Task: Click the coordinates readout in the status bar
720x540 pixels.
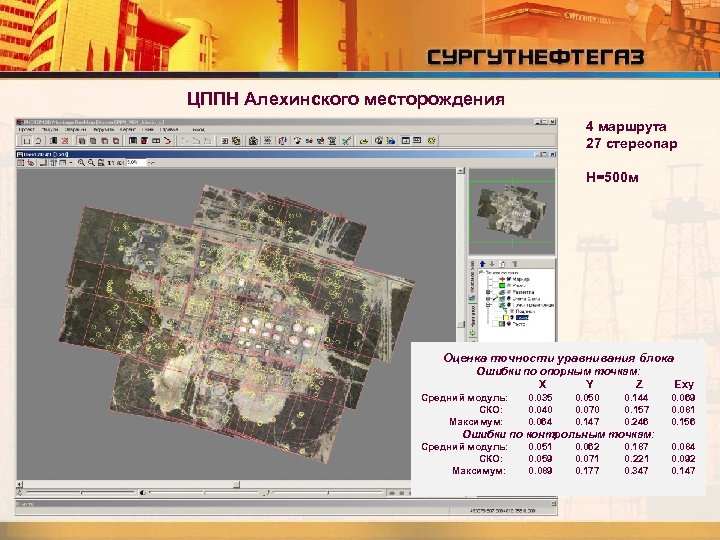Action: pyautogui.click(x=501, y=511)
